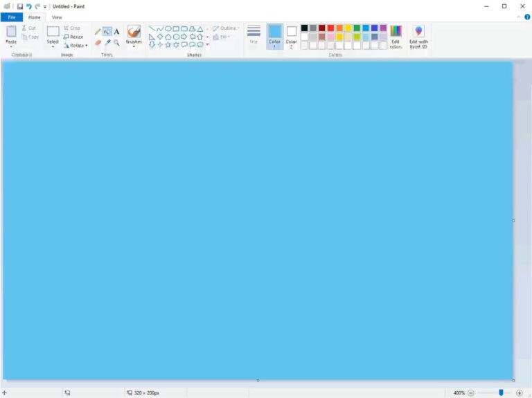Image resolution: width=532 pixels, height=398 pixels.
Task: Click the Save icon in the title bar
Action: 20,6
